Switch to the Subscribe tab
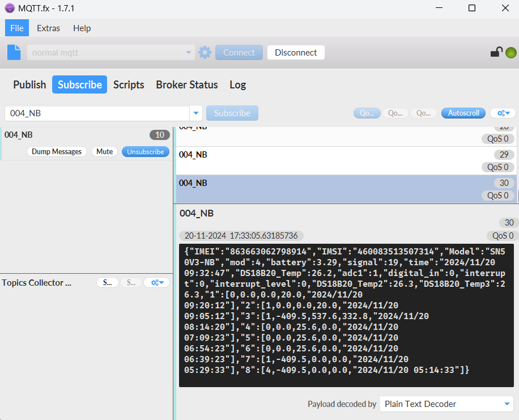The width and height of the screenshot is (519, 420). 79,85
